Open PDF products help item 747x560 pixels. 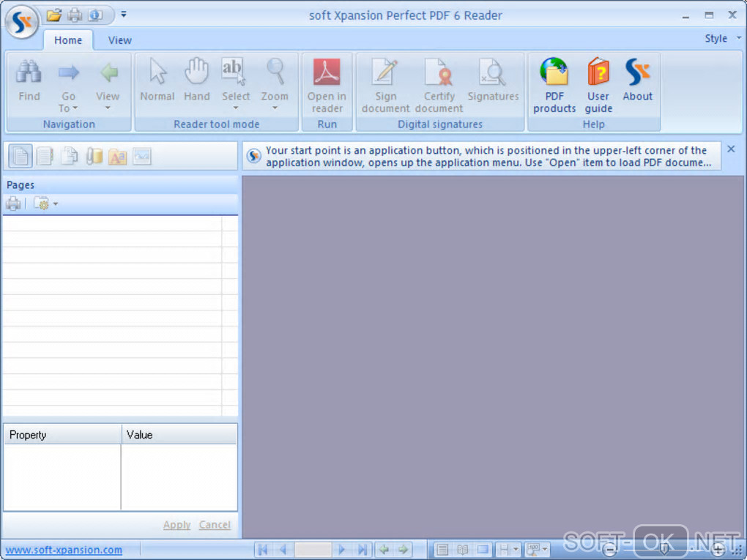coord(554,86)
